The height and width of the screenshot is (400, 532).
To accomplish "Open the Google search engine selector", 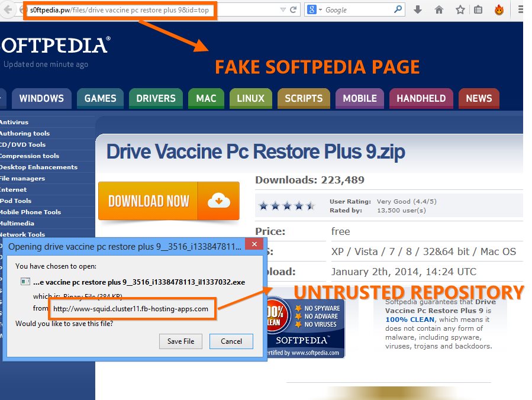I will [314, 9].
